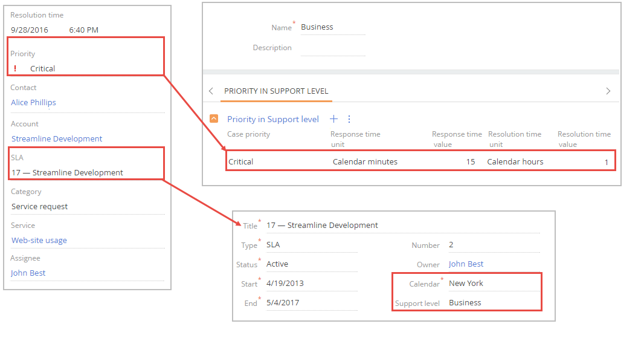Click the red Critical priority exclamation icon
The height and width of the screenshot is (341, 644).
point(15,68)
